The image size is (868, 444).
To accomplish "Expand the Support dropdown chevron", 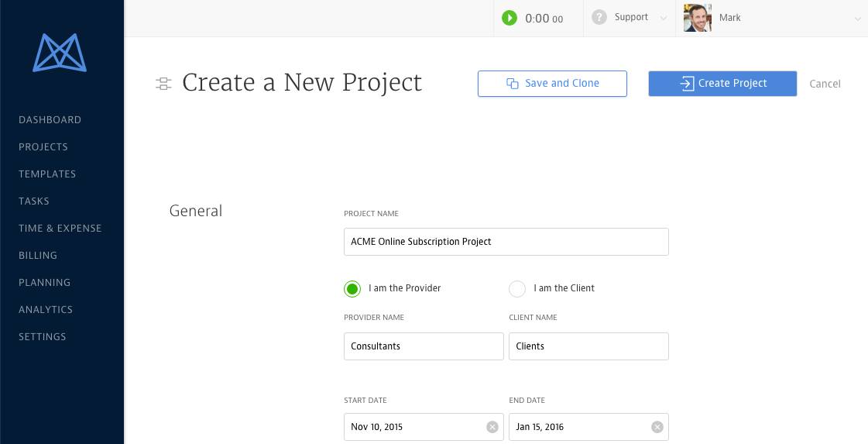I will pos(664,18).
